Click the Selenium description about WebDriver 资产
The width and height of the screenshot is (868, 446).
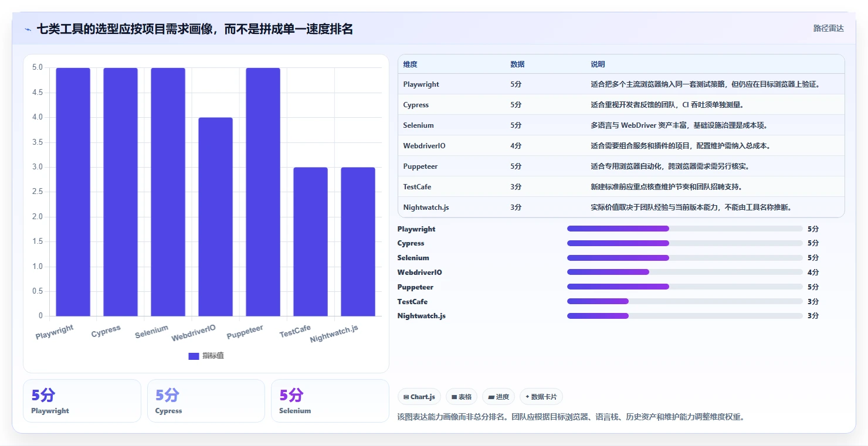[679, 125]
